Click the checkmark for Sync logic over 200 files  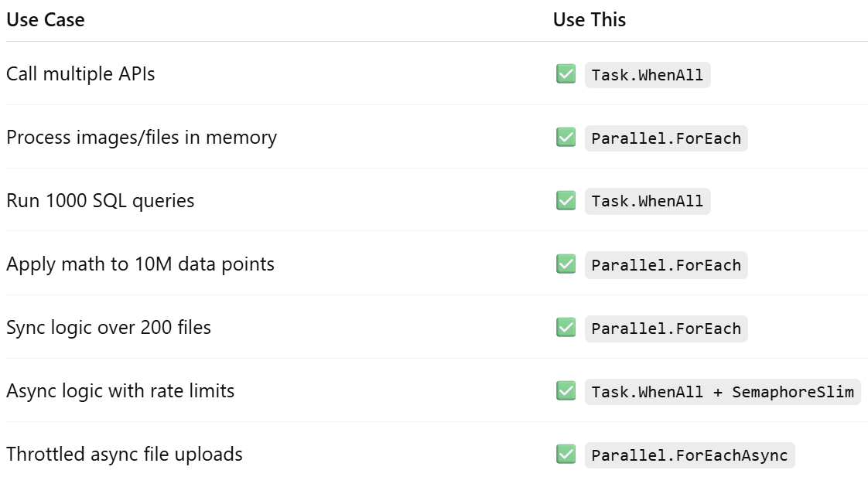(566, 328)
